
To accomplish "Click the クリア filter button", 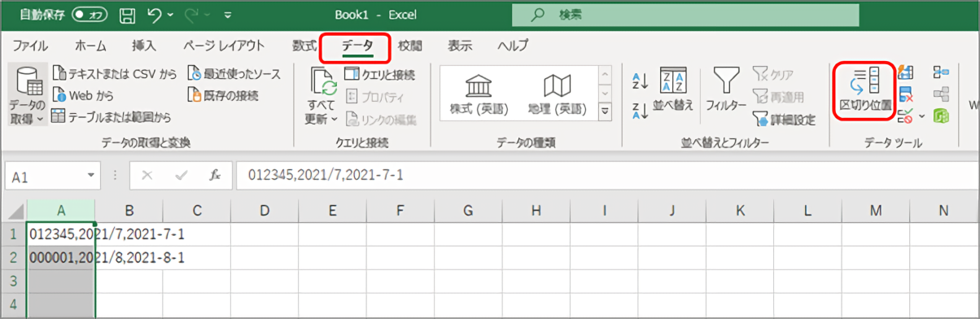I will click(774, 74).
